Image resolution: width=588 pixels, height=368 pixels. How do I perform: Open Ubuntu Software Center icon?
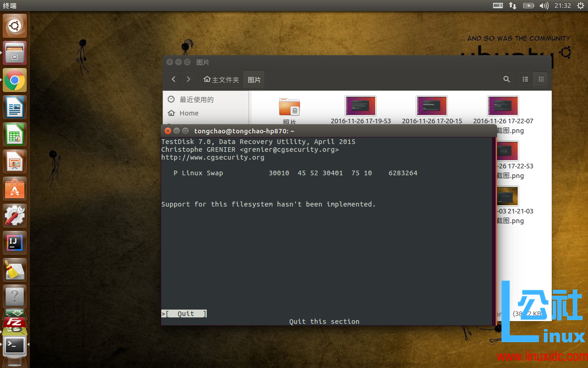point(15,189)
